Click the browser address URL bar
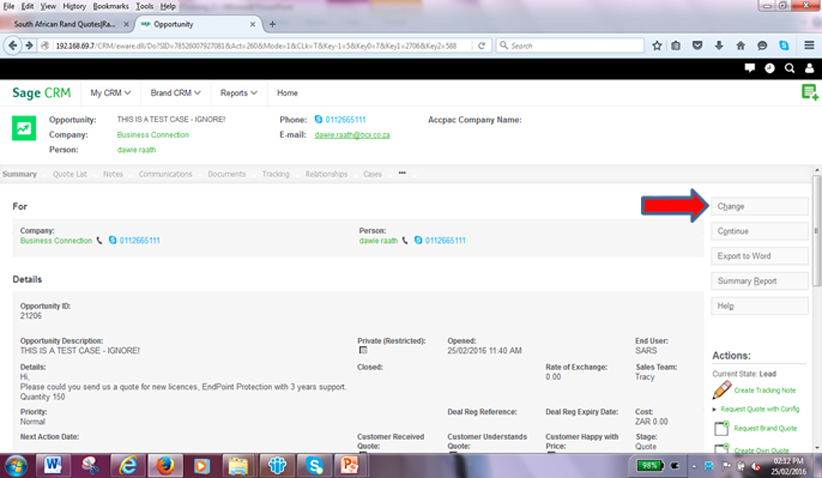This screenshot has width=822, height=478. pyautogui.click(x=257, y=46)
